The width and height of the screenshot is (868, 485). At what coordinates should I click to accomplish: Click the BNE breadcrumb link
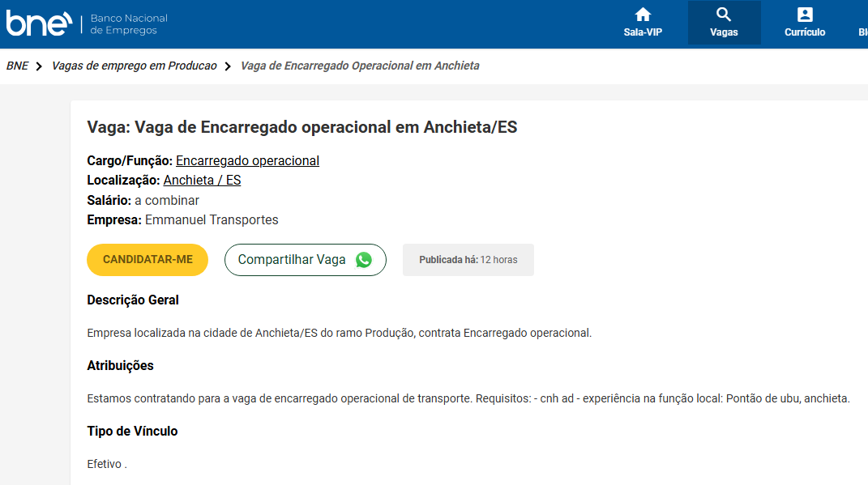(17, 66)
